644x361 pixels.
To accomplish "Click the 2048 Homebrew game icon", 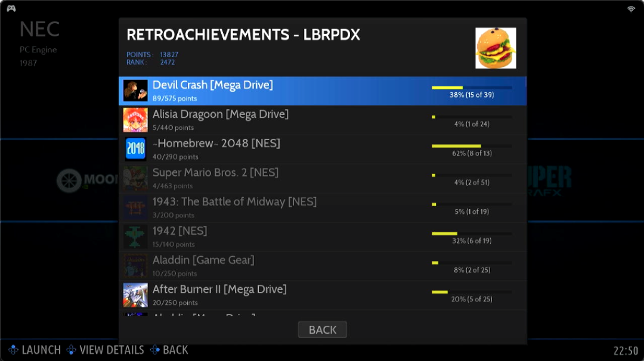I will click(x=135, y=149).
